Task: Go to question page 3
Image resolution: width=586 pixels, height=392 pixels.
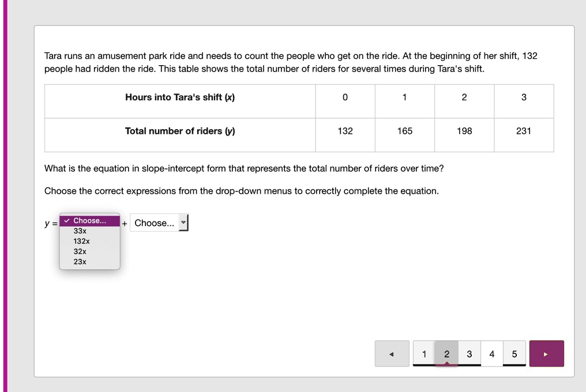Action: (469, 353)
